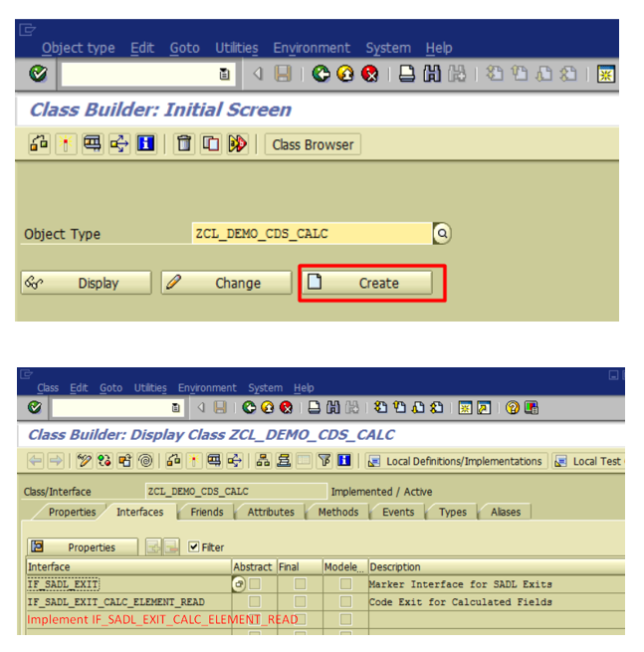Click blue Information icon in Display Class toolbar
Image resolution: width=644 pixels, height=652 pixels.
pyautogui.click(x=344, y=461)
